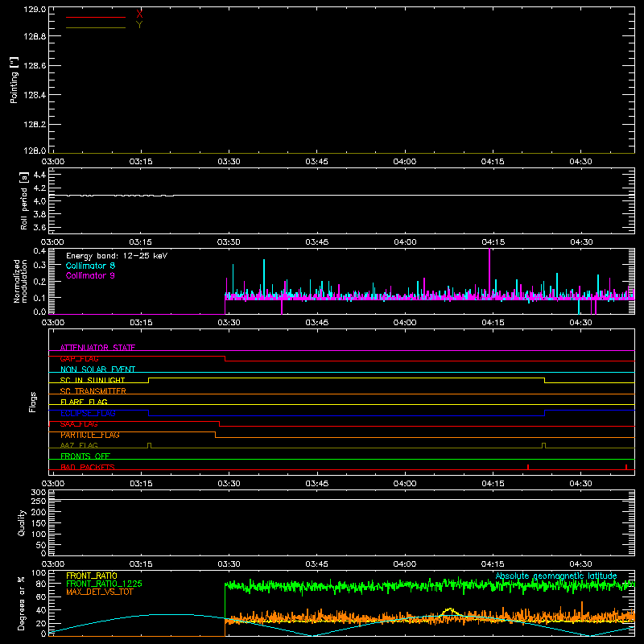Click the AAZ_FLAG label
This screenshot has width=644, height=644.
pos(79,445)
